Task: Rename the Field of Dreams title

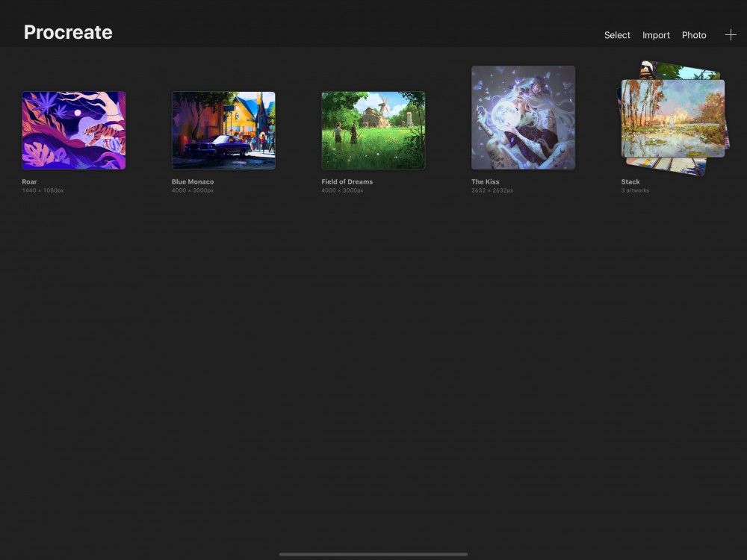Action: pos(347,181)
